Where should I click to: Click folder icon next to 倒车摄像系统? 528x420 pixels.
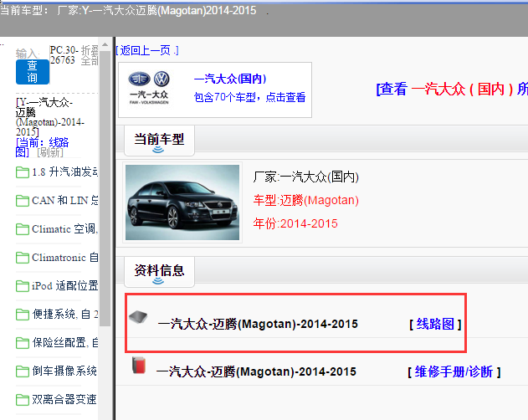click(23, 371)
